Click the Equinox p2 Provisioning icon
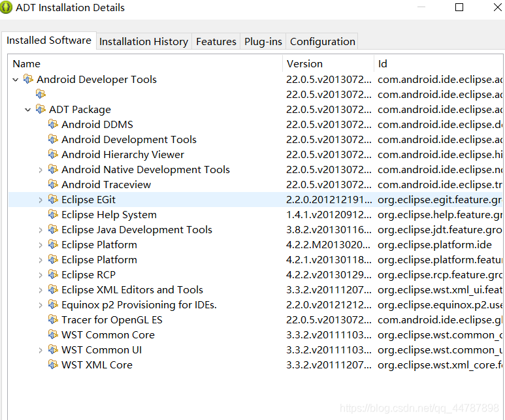This screenshot has width=505, height=420. coord(53,304)
